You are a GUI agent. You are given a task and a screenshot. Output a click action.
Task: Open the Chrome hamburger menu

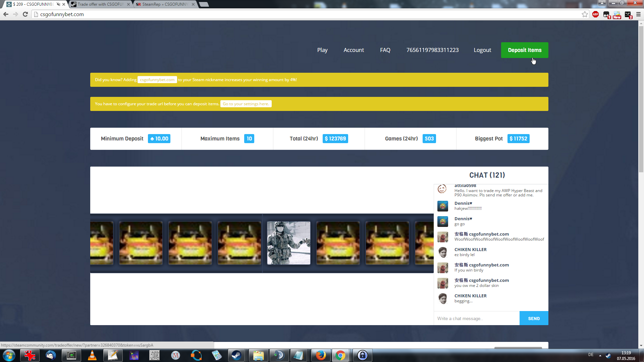(x=638, y=14)
